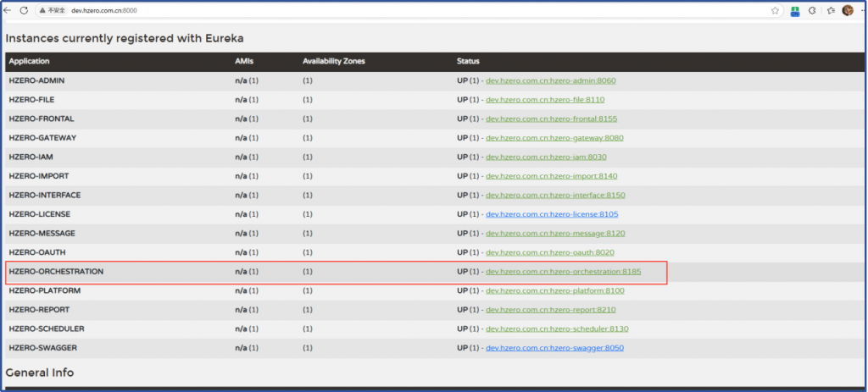
Task: Visit the hzero-scheduler:8130 instance link
Action: (557, 329)
